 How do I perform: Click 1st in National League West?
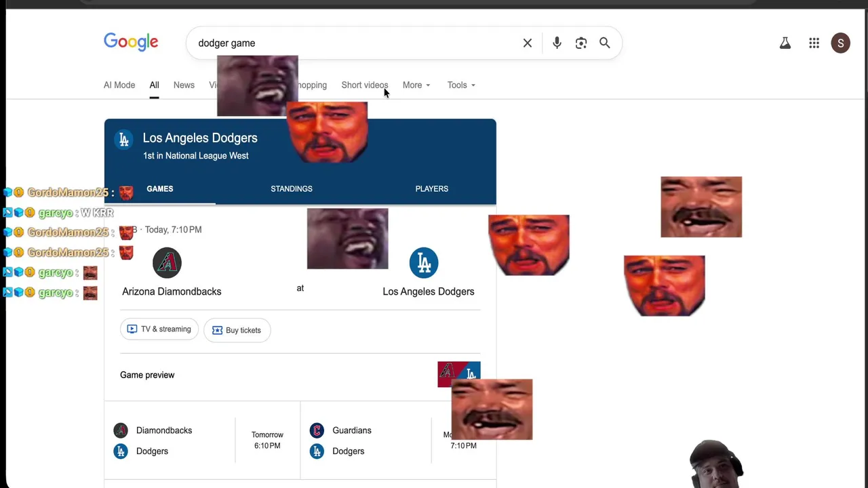(x=196, y=156)
